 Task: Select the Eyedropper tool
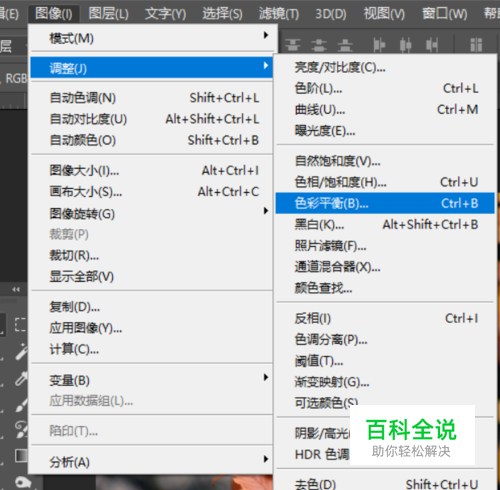click(21, 378)
